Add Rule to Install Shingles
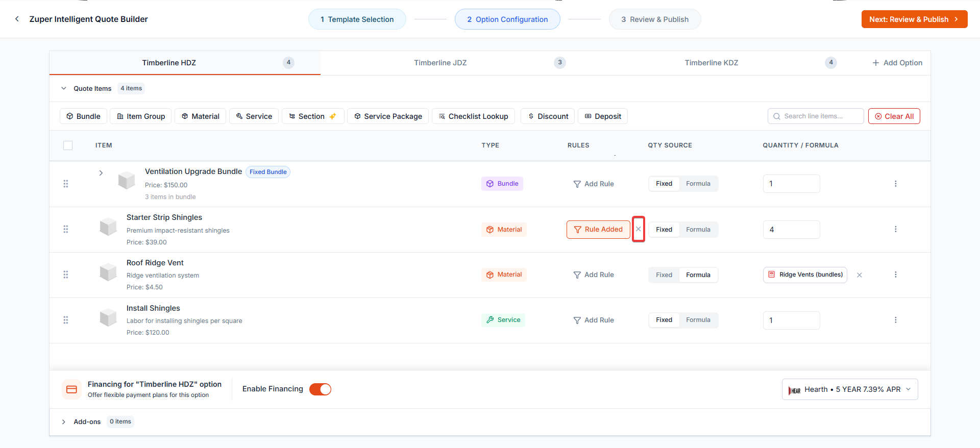This screenshot has height=448, width=980. [x=594, y=320]
